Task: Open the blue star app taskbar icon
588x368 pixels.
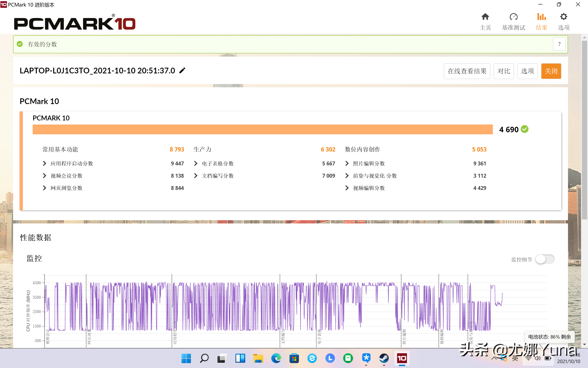Action: (x=366, y=358)
